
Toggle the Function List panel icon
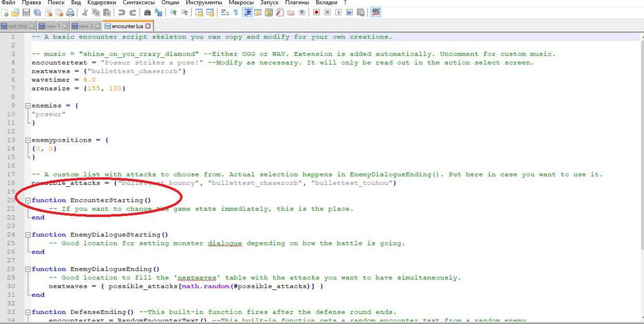coord(280,13)
